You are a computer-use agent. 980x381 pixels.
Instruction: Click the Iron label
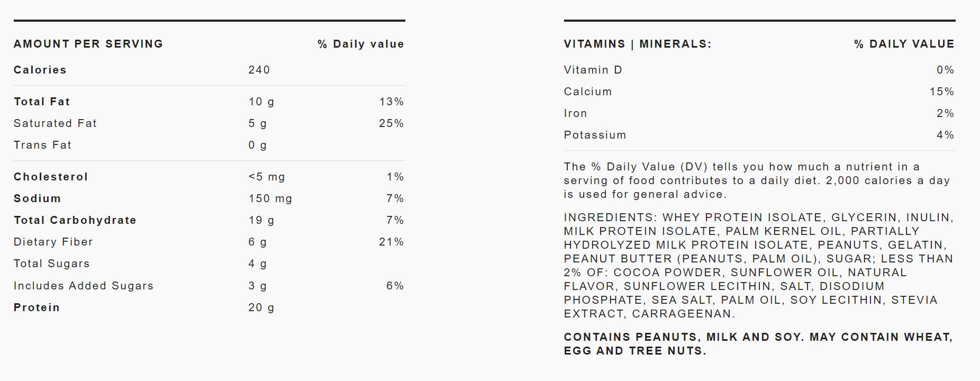click(x=575, y=113)
